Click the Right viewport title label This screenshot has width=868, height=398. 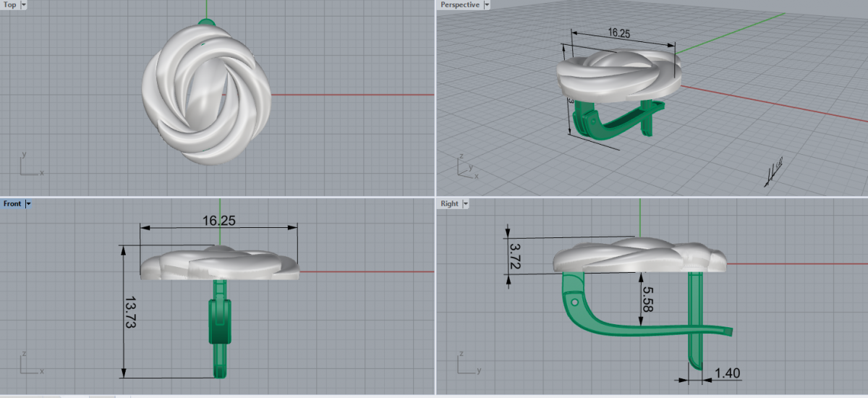(449, 204)
